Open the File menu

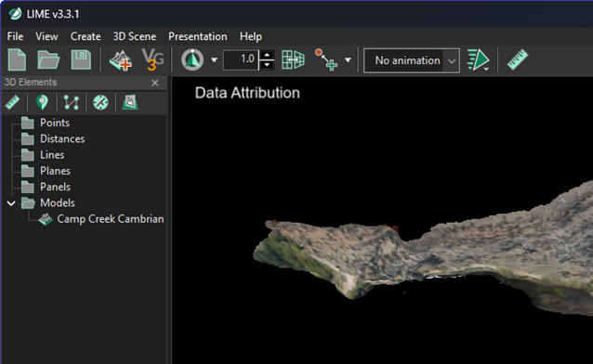click(15, 36)
